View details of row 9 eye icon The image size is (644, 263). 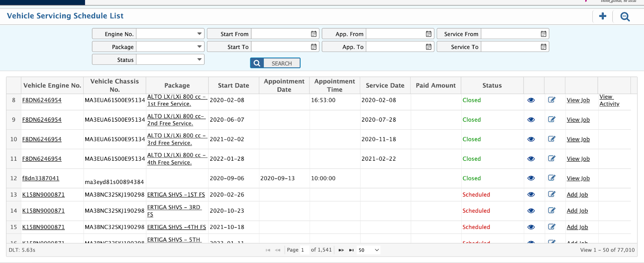click(531, 120)
